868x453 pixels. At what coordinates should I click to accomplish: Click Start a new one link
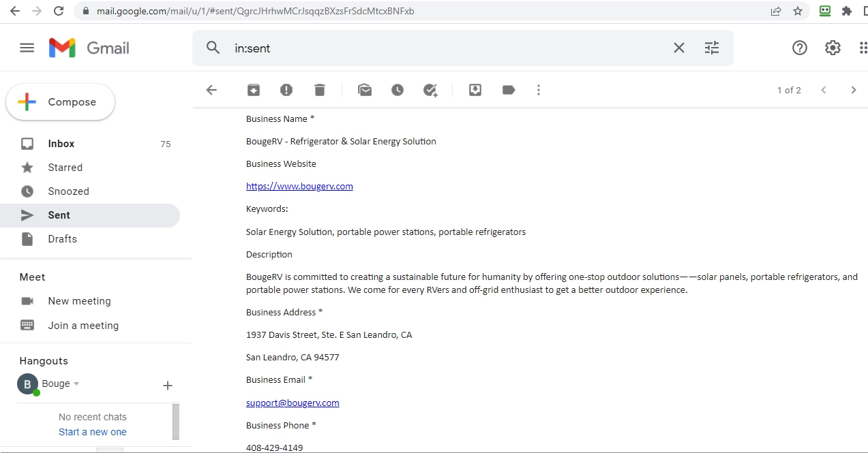[93, 432]
